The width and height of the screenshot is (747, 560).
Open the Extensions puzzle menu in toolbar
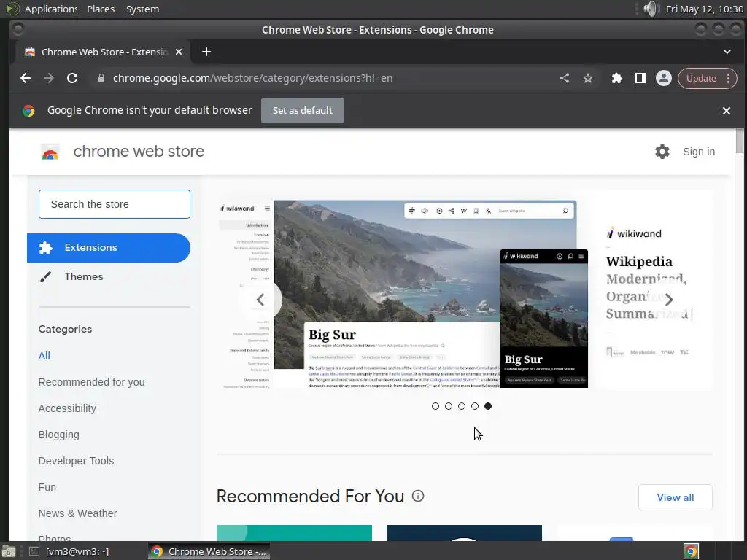pyautogui.click(x=617, y=78)
